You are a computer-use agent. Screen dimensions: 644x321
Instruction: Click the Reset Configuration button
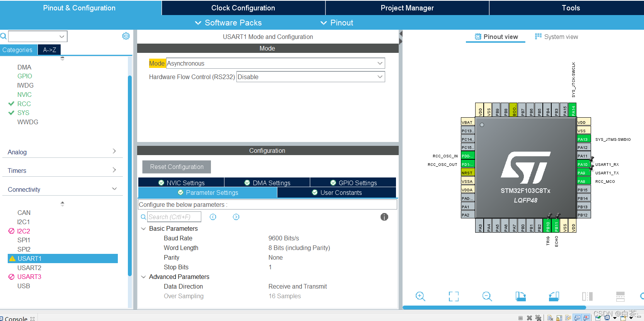[177, 167]
